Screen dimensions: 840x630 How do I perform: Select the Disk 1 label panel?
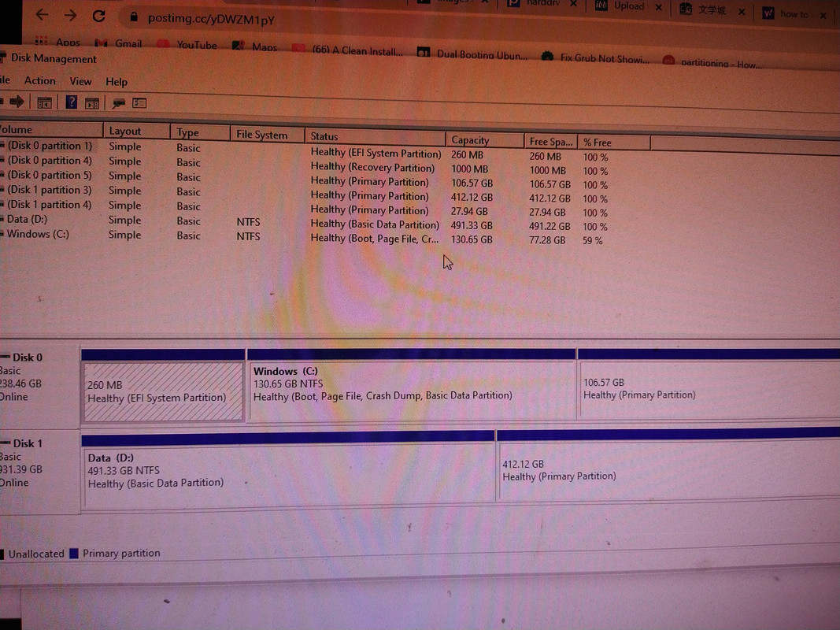click(39, 472)
